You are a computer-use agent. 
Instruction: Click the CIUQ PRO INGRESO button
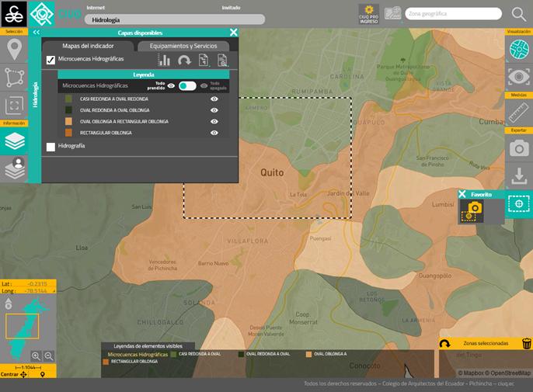369,14
